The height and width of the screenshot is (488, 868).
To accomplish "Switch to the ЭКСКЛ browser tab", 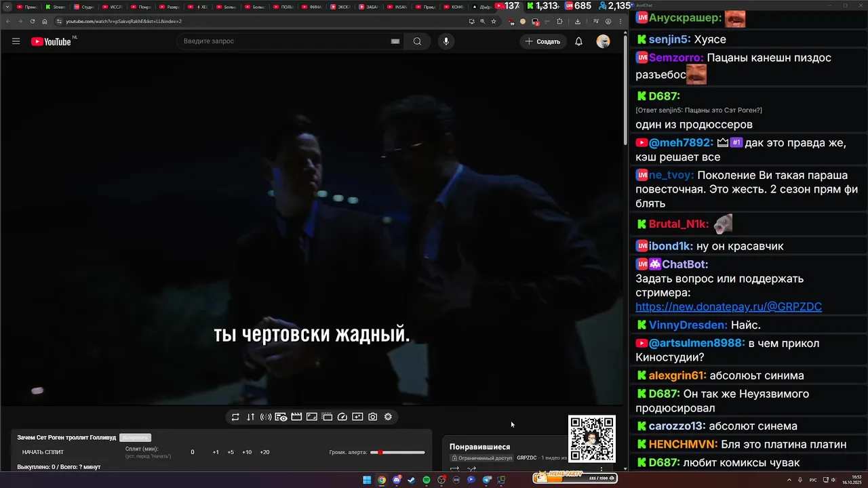I will [x=340, y=7].
